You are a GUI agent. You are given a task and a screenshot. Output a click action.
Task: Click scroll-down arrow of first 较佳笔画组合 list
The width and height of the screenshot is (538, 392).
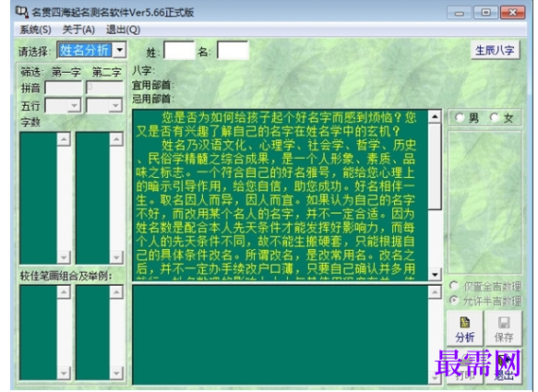pos(64,374)
